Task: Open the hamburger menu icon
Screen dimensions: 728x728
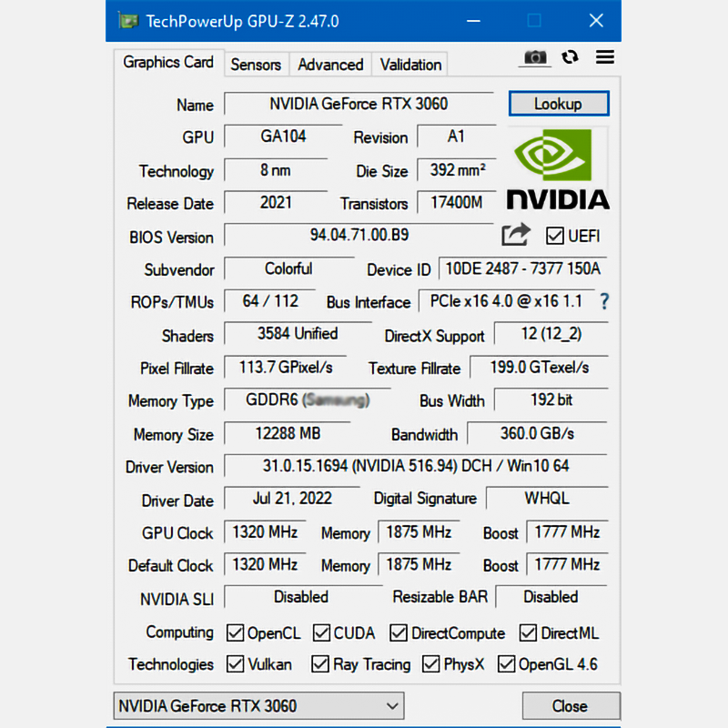Action: (605, 57)
